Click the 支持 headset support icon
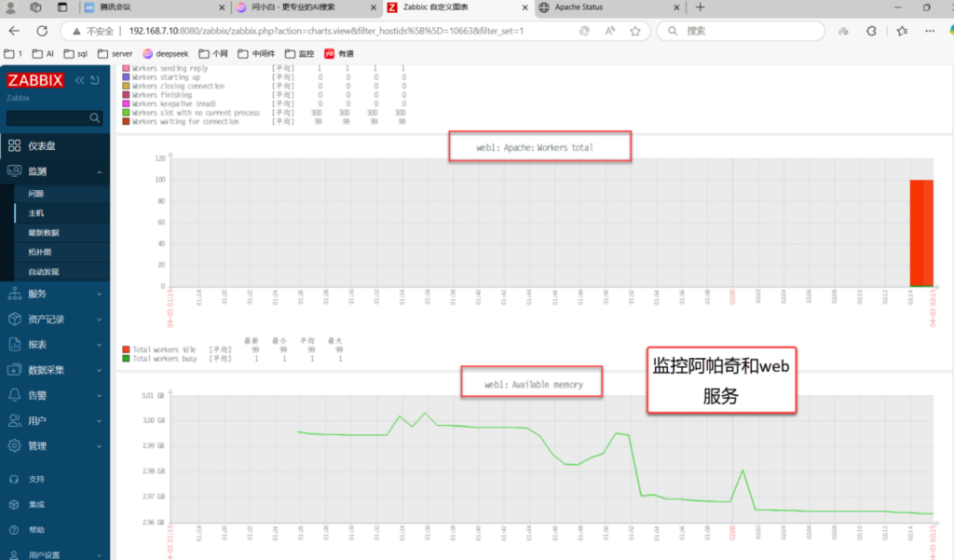Image resolution: width=954 pixels, height=560 pixels. point(14,479)
